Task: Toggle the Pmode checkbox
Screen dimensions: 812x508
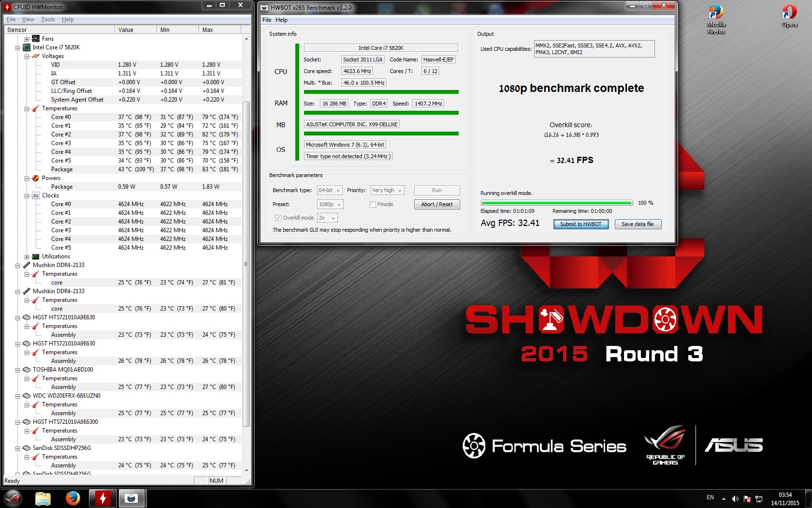Action: click(373, 204)
